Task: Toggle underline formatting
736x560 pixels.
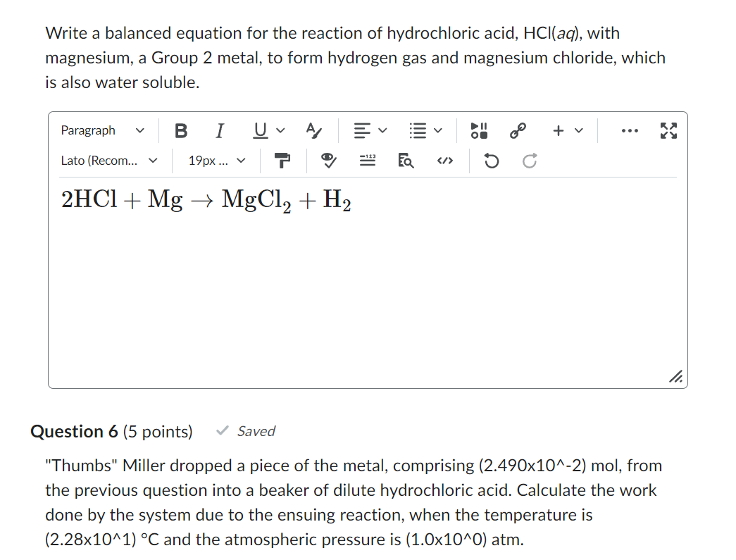Action: click(261, 130)
